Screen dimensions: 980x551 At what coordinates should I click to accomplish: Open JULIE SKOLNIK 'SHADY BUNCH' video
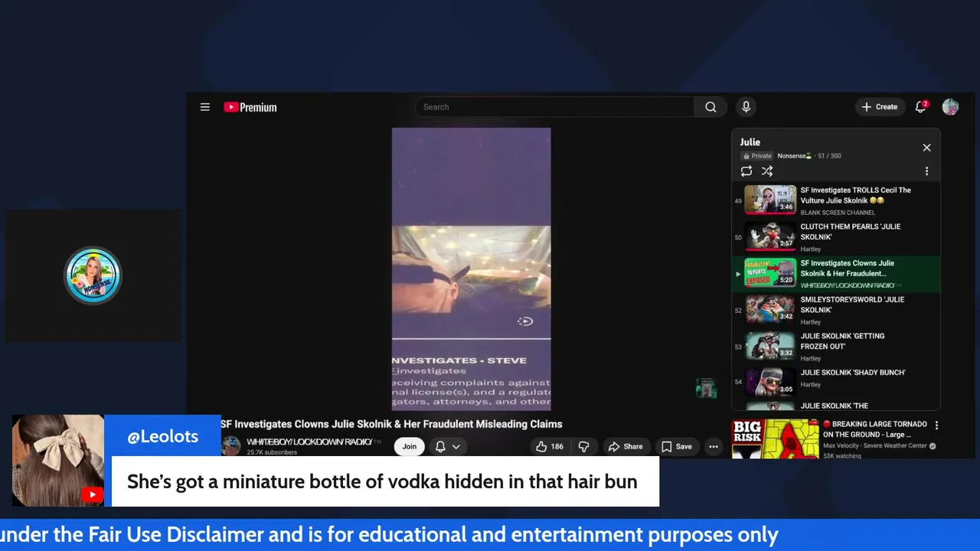836,381
